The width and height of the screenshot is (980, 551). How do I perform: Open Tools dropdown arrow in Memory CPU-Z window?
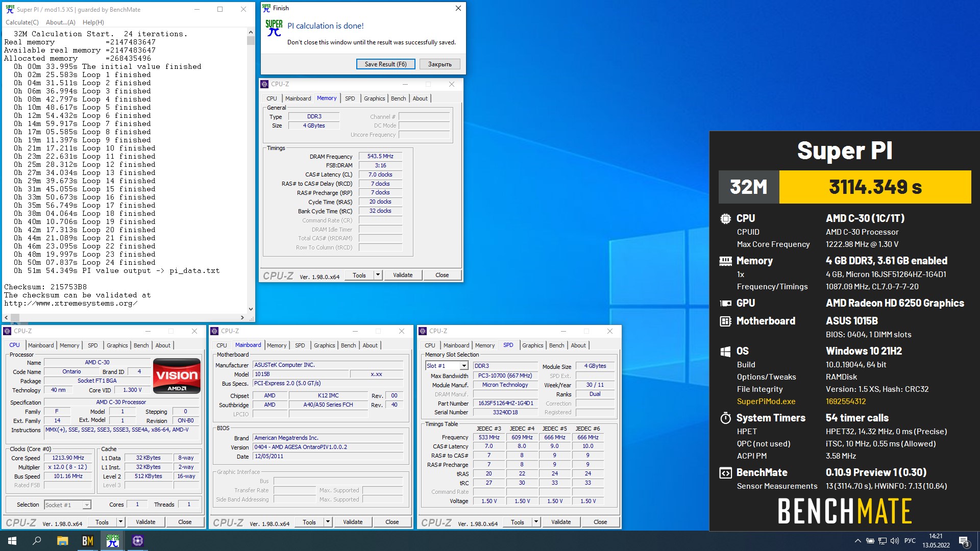tap(378, 275)
